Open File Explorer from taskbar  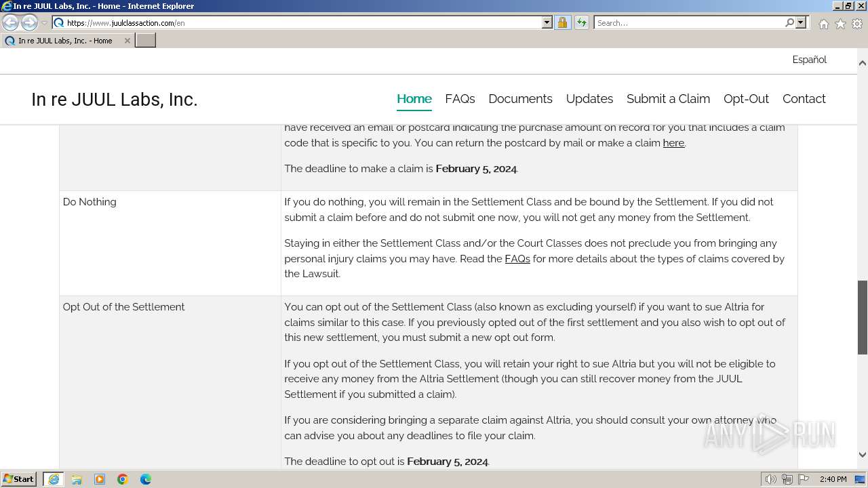[x=77, y=479]
